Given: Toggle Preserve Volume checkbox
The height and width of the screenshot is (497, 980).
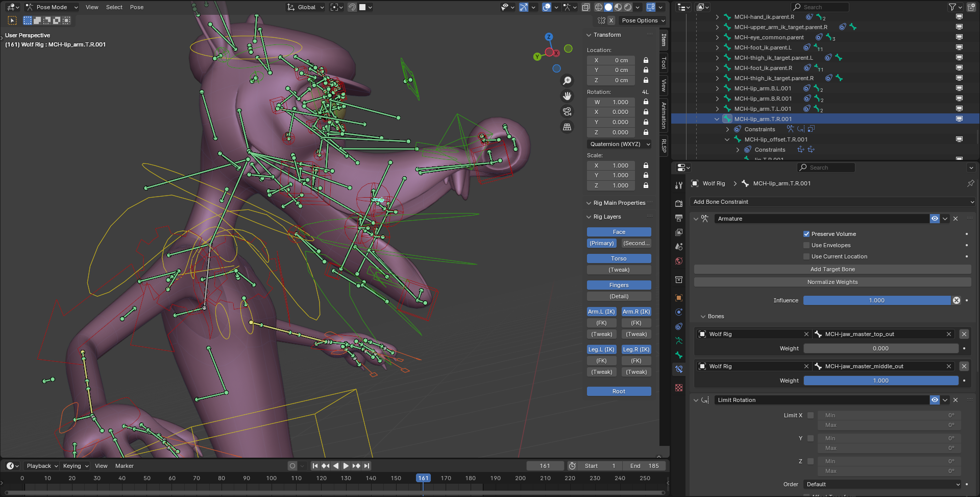Looking at the screenshot, I should (806, 234).
